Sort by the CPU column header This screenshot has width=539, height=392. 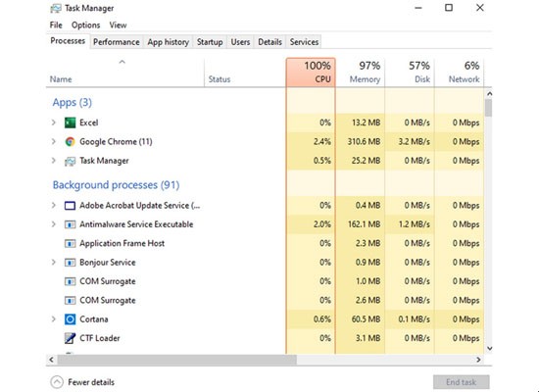(311, 73)
